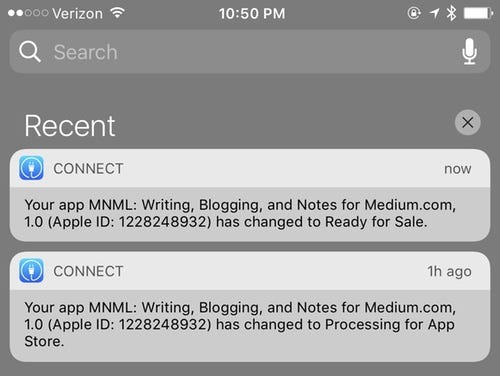Image resolution: width=500 pixels, height=376 pixels.
Task: Tap the rotation lock status icon
Action: pyautogui.click(x=414, y=13)
